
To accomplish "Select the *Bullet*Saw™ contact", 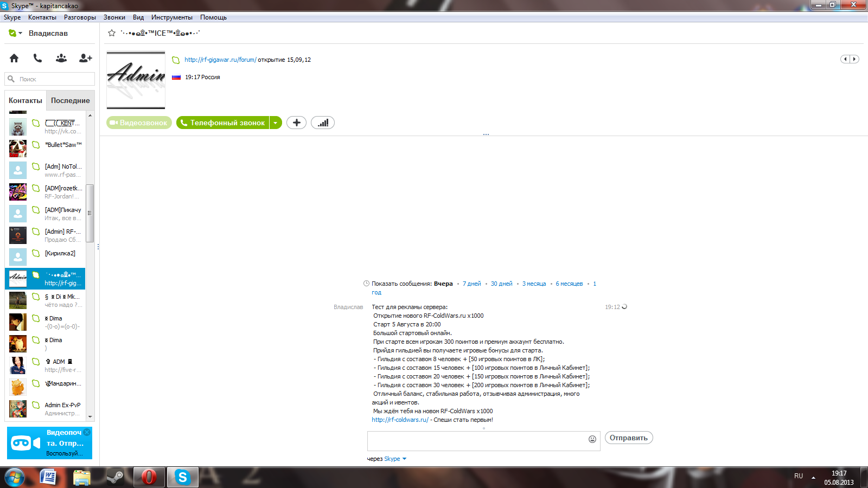I will tap(46, 149).
